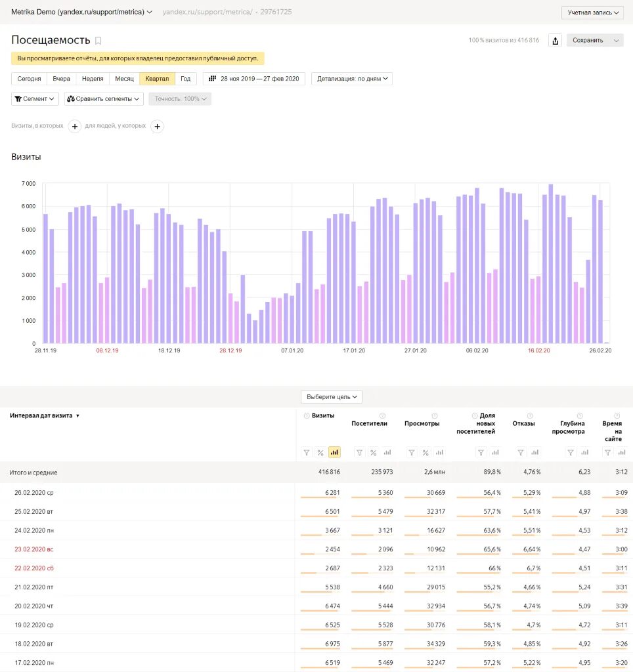Open the Учетная запись account menu

tap(592, 12)
